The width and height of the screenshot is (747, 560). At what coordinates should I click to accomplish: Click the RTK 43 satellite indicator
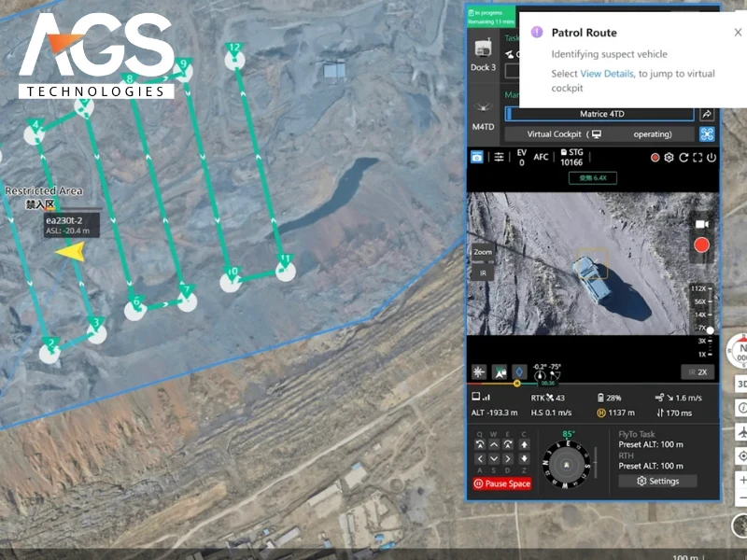[x=548, y=398]
